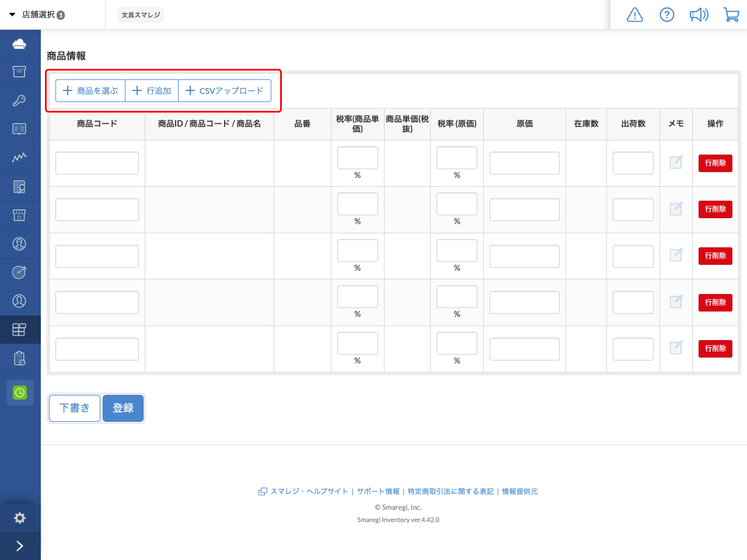747x560 pixels.
Task: Click the CSVアップロード button
Action: (225, 91)
